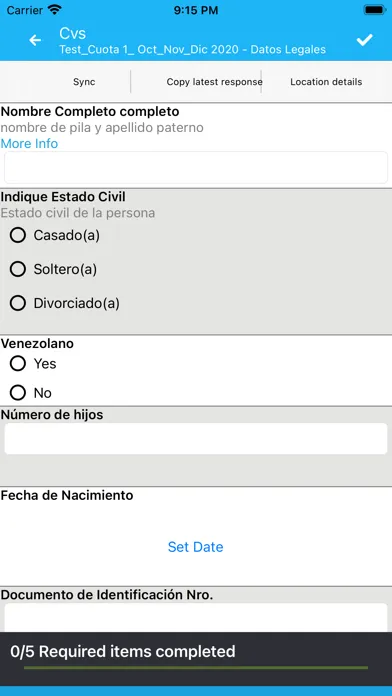Image resolution: width=392 pixels, height=696 pixels.
Task: Mark Venezolano as No
Action: pos(31,393)
